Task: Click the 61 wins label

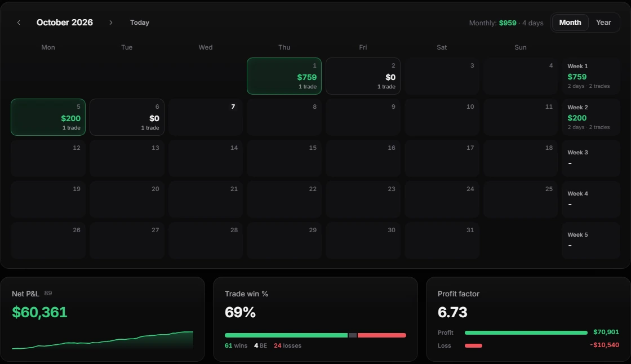Action: pos(236,345)
